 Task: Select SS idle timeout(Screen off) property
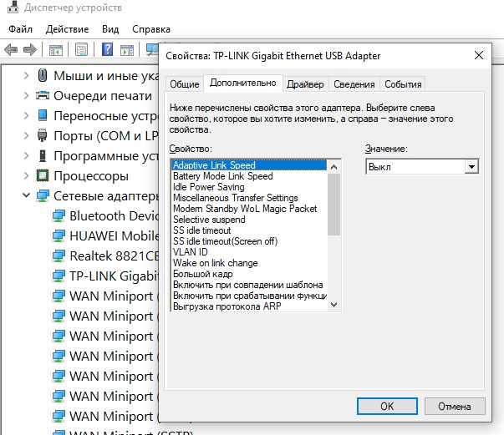(x=249, y=241)
